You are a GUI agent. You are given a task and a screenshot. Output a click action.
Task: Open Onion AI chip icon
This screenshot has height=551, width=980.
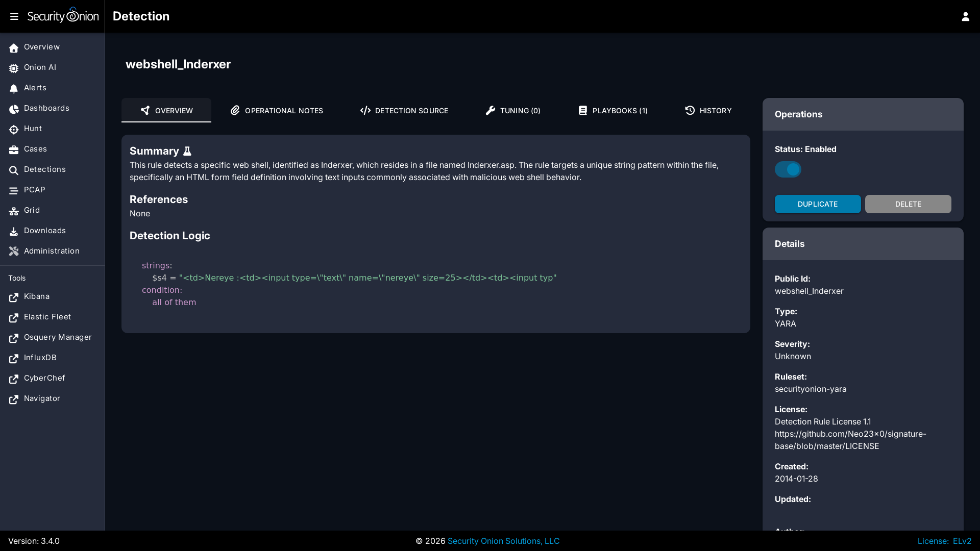point(14,68)
